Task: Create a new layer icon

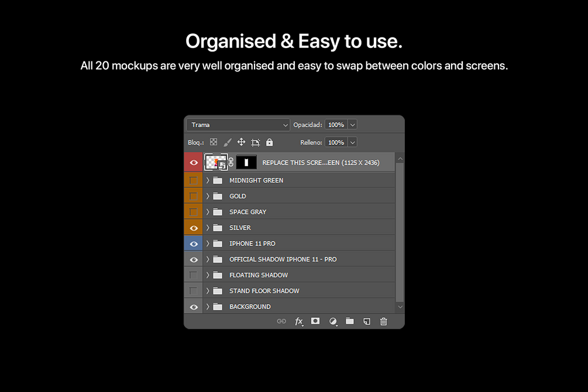Action: [x=367, y=321]
